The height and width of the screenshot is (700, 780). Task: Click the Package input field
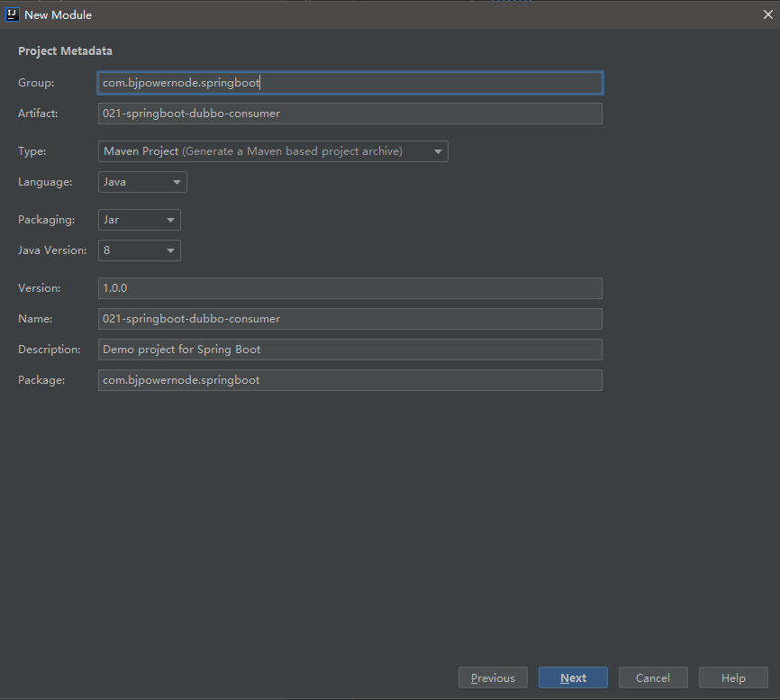[349, 380]
